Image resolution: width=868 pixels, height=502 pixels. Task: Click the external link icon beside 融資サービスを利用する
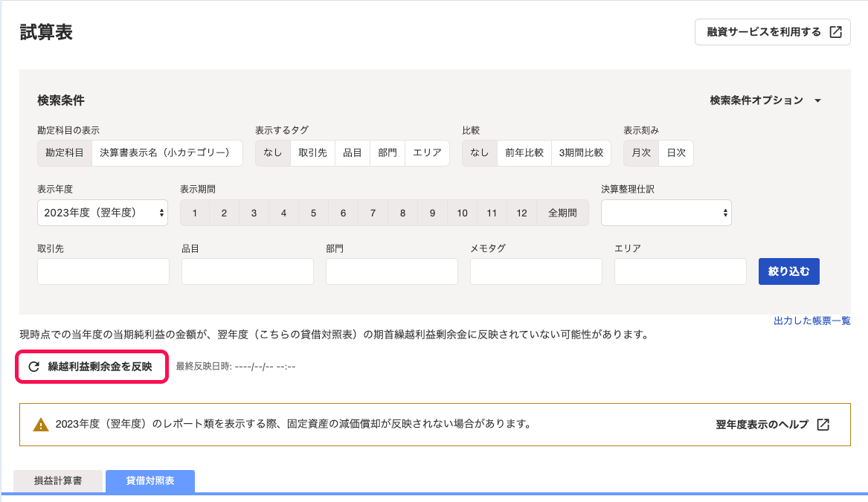click(x=836, y=32)
